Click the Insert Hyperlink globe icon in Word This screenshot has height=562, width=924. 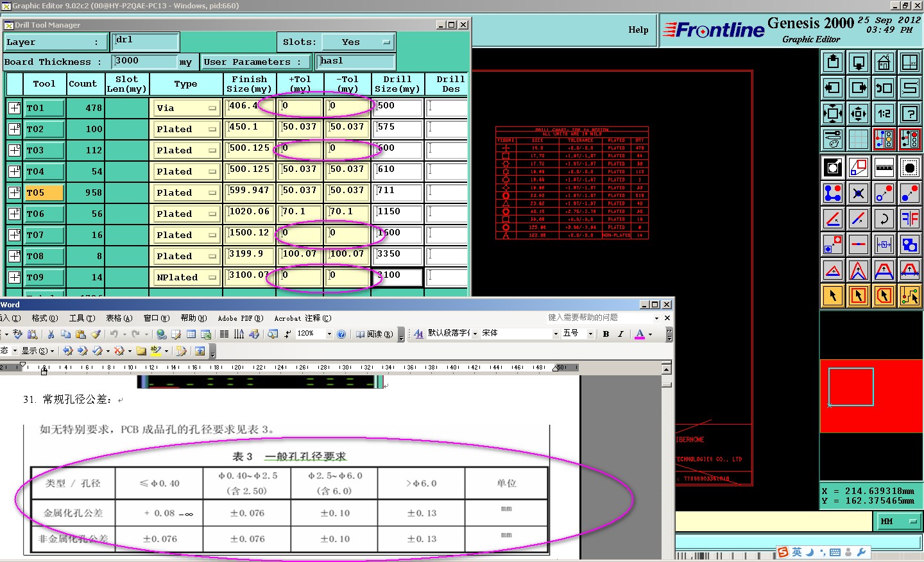[161, 334]
